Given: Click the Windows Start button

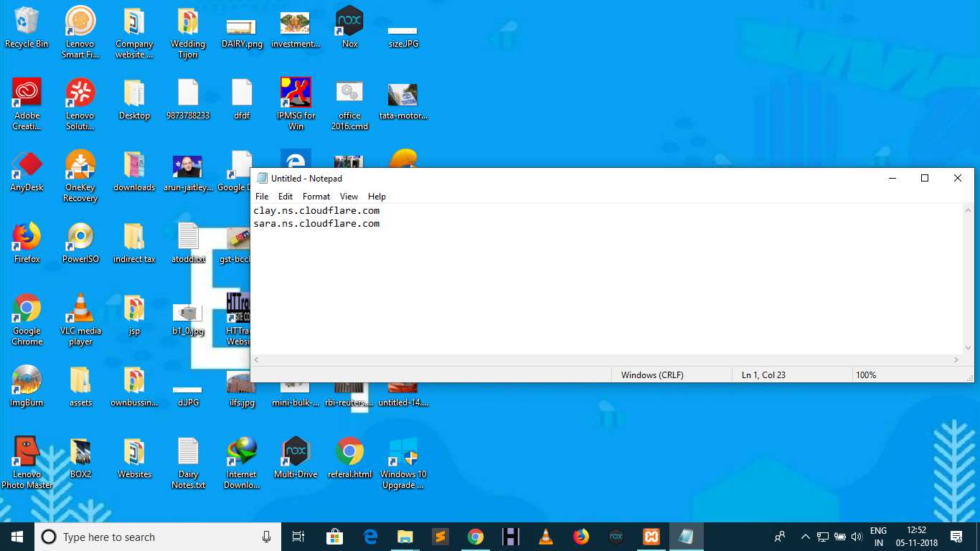Looking at the screenshot, I should pos(17,537).
